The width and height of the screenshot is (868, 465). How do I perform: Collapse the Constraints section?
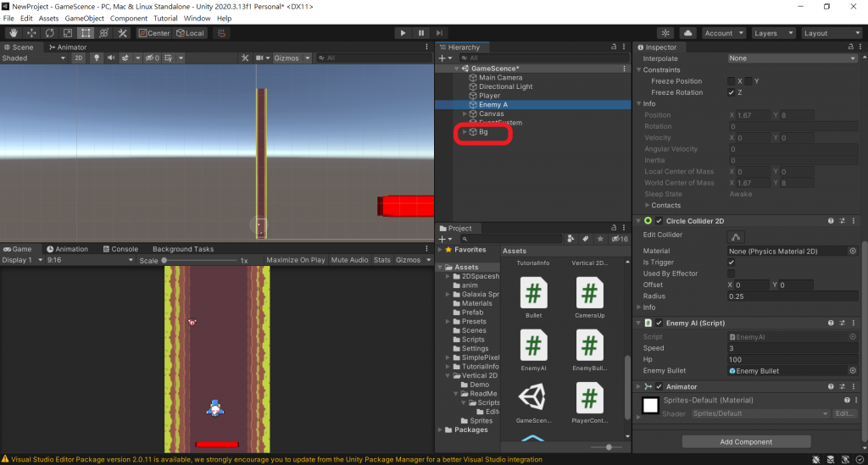tap(639, 70)
